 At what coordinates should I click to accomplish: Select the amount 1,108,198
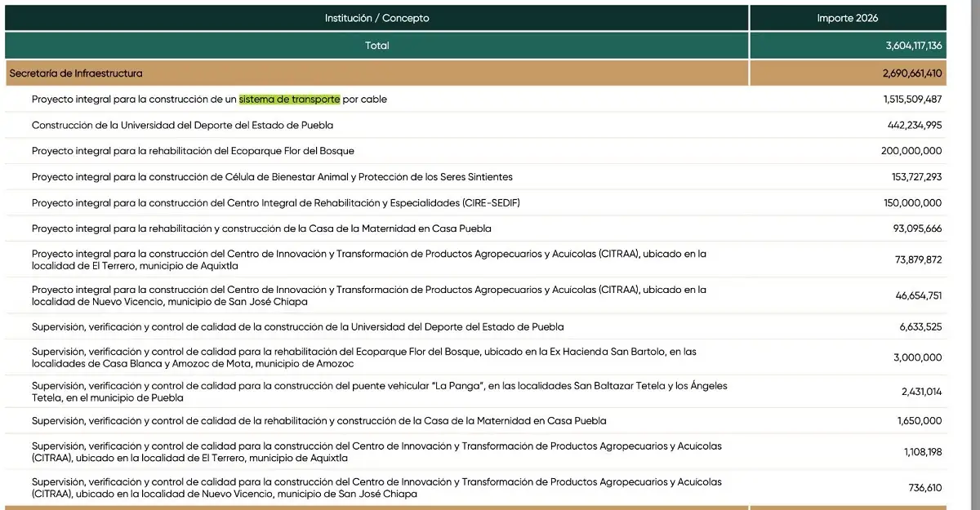(x=923, y=452)
